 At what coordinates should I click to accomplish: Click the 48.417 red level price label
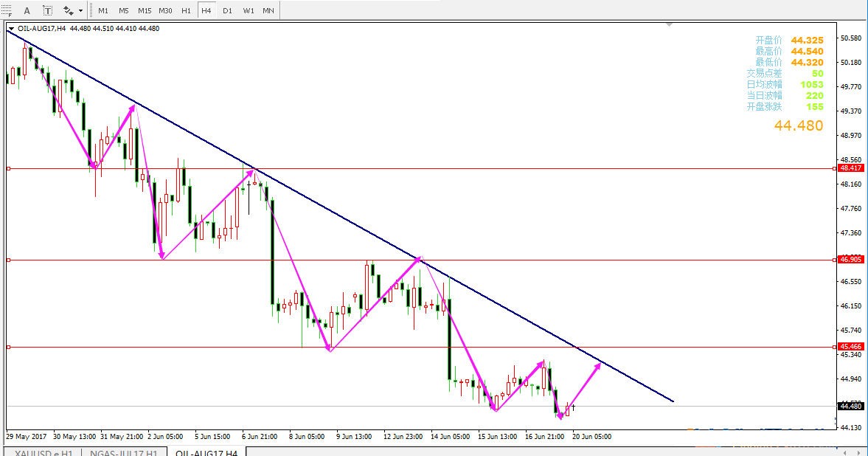[x=851, y=168]
